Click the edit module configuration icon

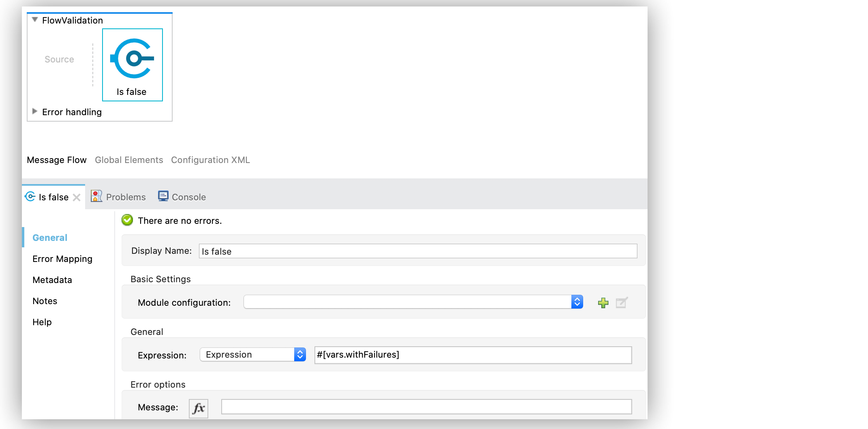[621, 303]
